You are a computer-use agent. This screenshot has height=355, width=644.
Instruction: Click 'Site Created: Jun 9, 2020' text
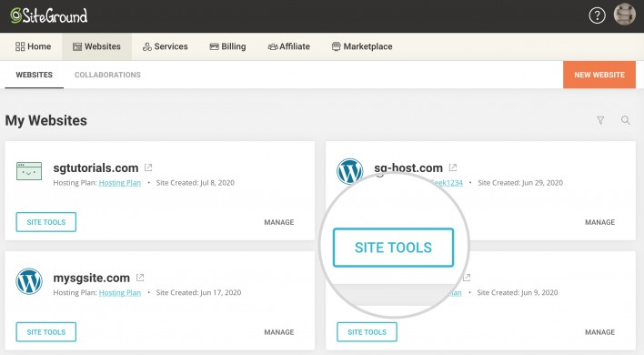point(518,292)
